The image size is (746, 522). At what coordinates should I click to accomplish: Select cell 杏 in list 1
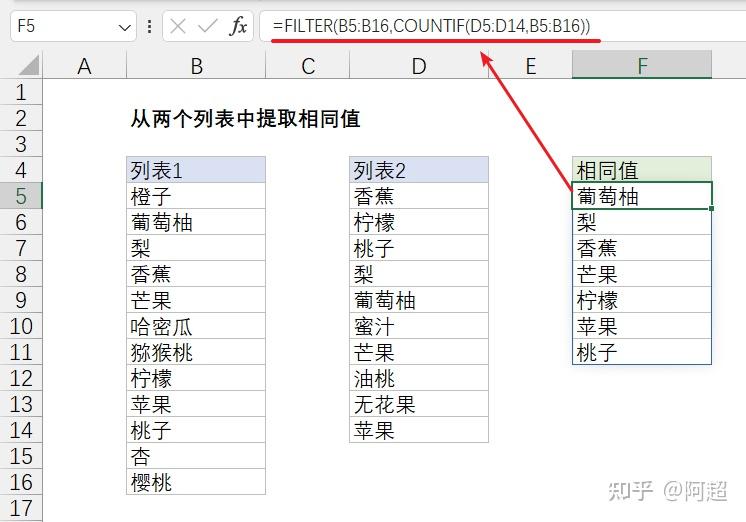(196, 456)
